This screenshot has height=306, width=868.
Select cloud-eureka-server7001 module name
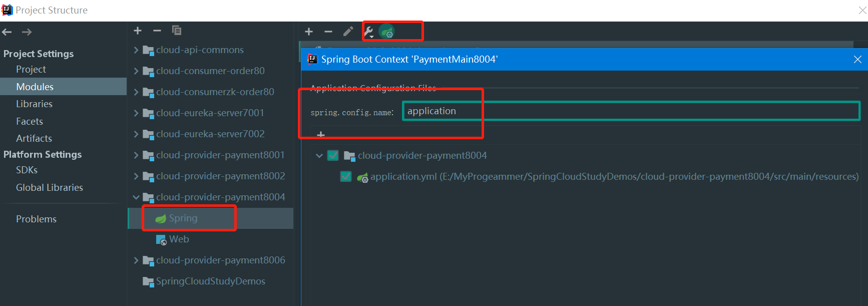(x=210, y=113)
